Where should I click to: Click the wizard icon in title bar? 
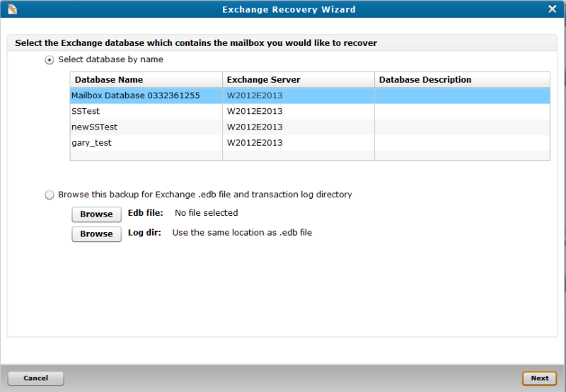click(x=12, y=9)
